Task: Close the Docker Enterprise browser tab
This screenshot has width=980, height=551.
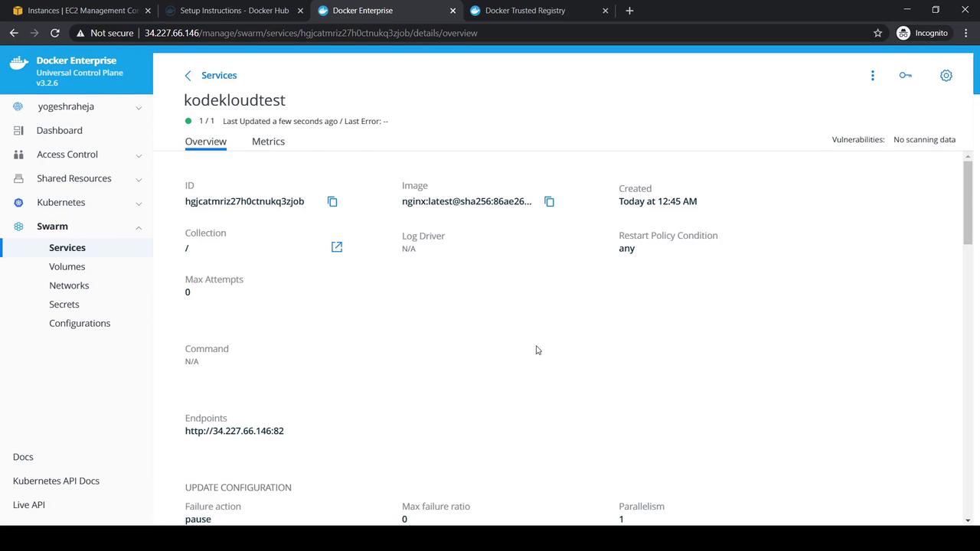Action: [x=453, y=11]
